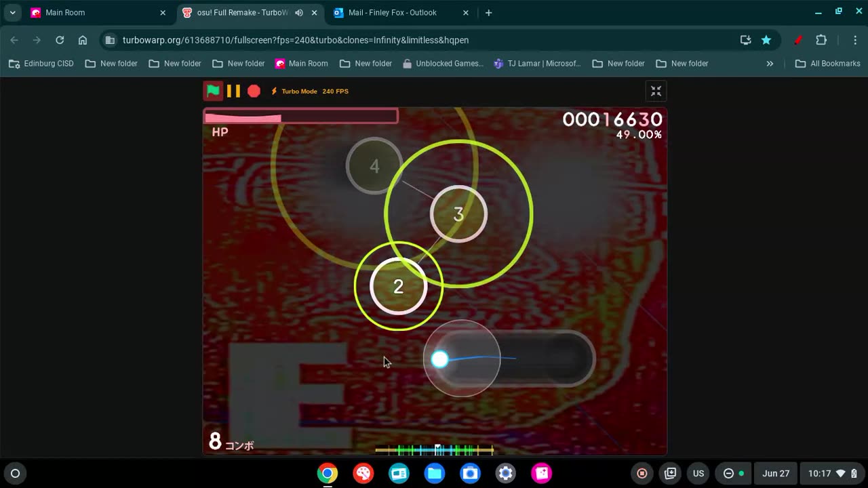This screenshot has width=868, height=488.
Task: Open the Settings gear app in shelf
Action: [x=506, y=473]
